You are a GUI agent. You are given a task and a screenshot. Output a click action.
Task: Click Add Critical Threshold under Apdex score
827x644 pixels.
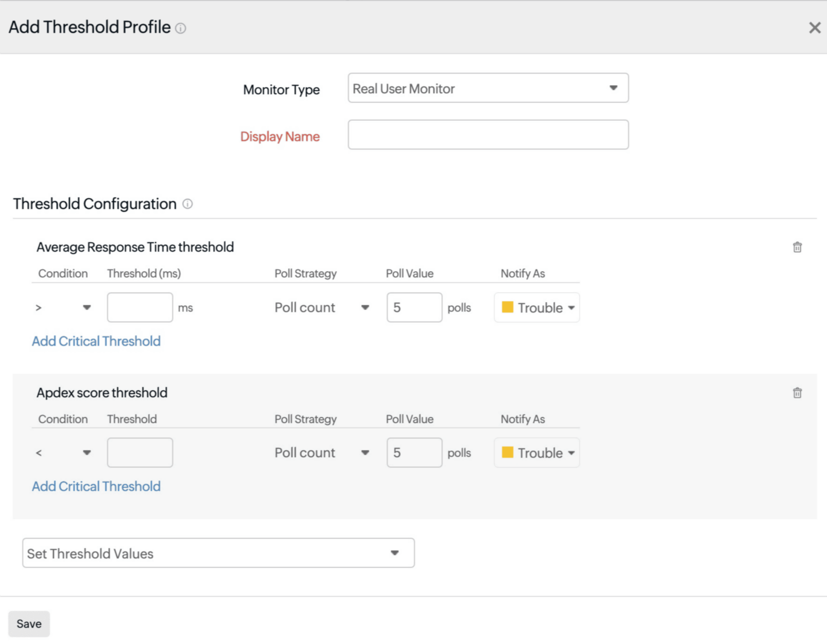pos(96,486)
